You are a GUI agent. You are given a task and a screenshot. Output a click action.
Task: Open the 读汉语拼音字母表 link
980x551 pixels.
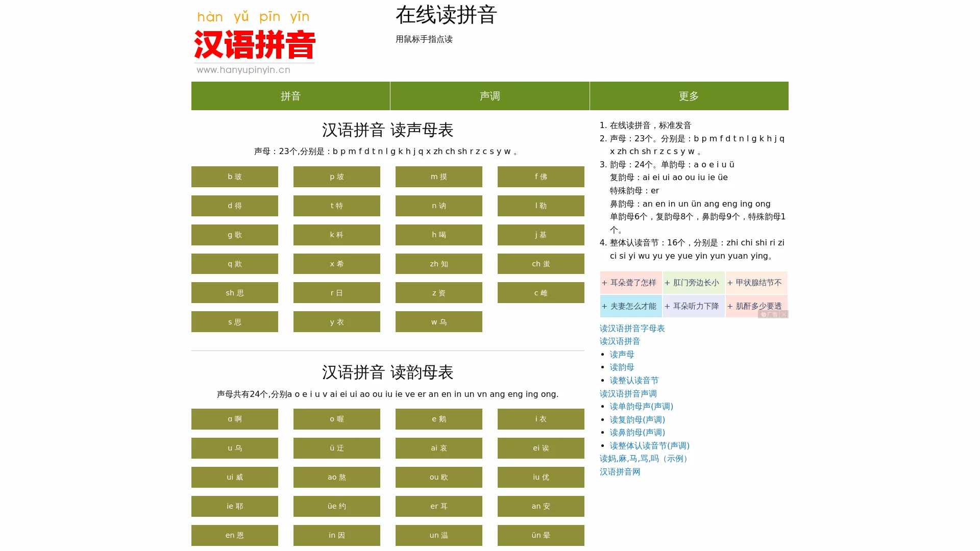(633, 329)
